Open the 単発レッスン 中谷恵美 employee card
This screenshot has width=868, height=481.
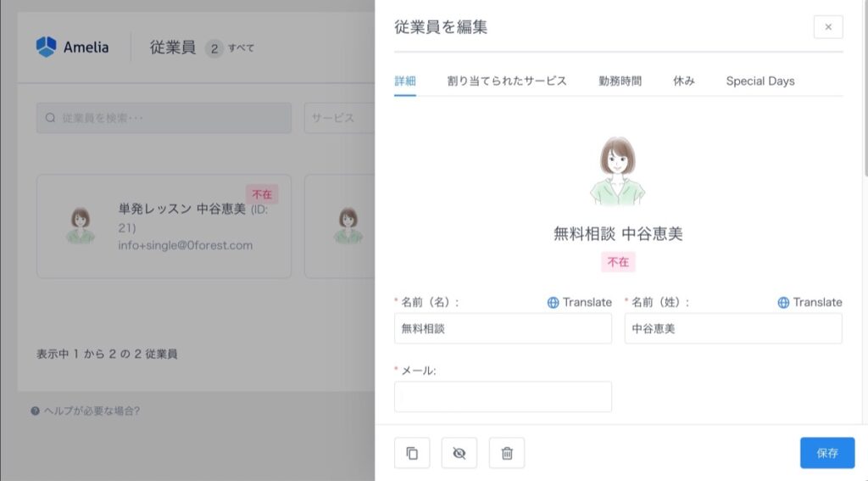click(164, 227)
